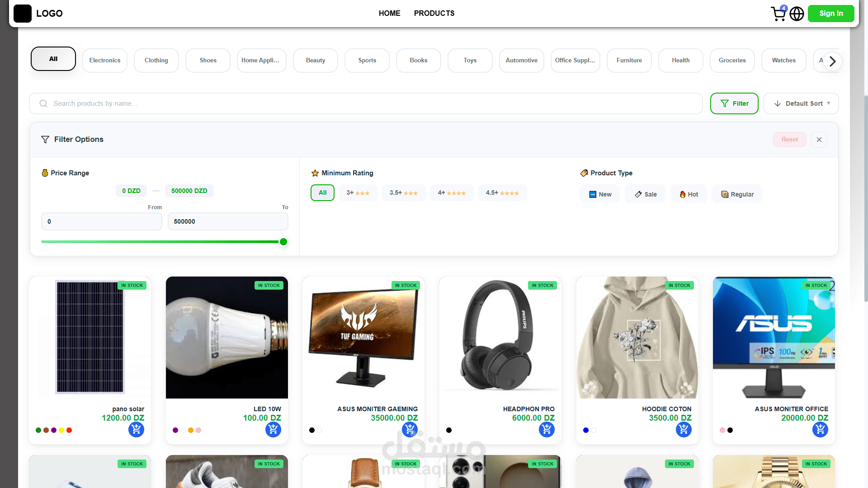Add HEADPHON PRO to cart
Screen dimensions: 868x488
point(547,429)
